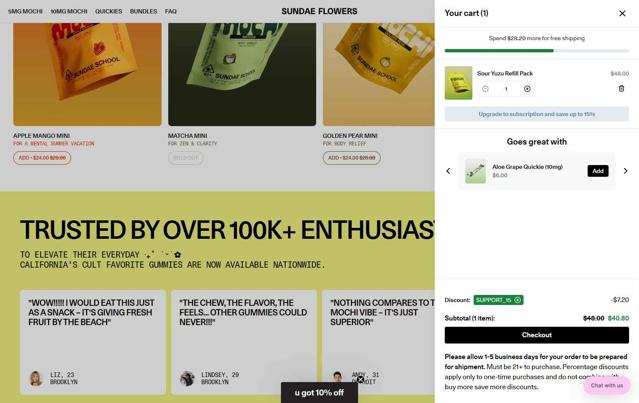The image size is (639, 403).
Task: Show next recommended product in carousel
Action: point(625,171)
